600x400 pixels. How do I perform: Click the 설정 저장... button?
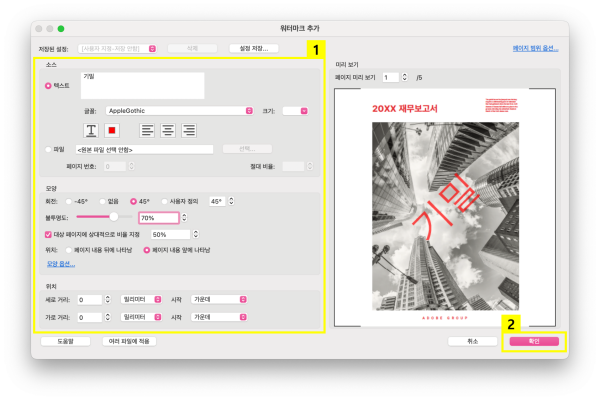tap(254, 49)
